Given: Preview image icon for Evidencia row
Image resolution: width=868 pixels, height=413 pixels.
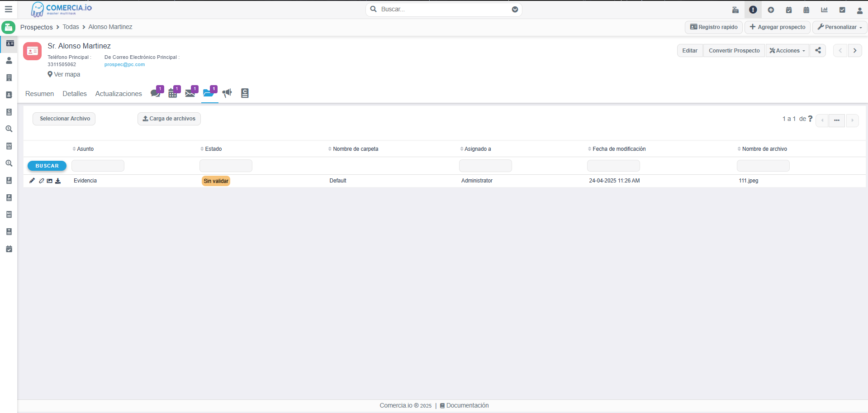Looking at the screenshot, I should 49,181.
